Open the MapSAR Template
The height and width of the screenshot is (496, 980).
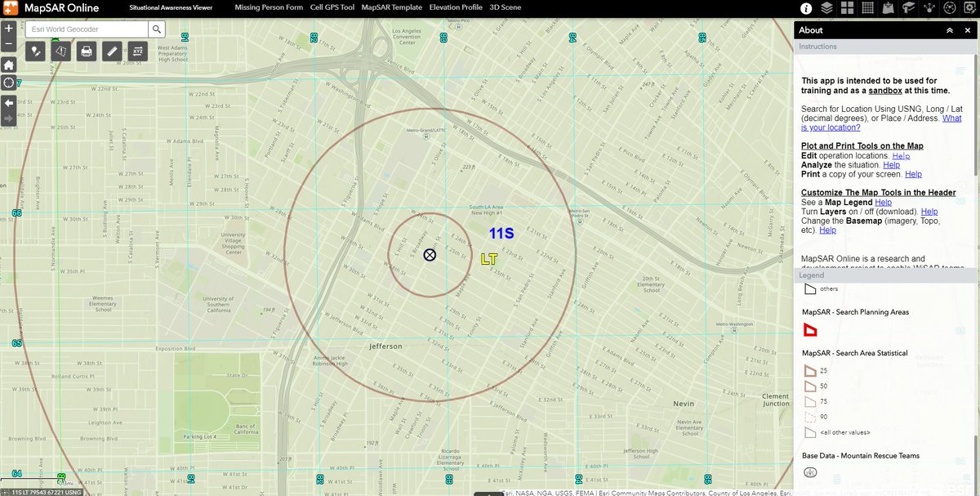[392, 7]
